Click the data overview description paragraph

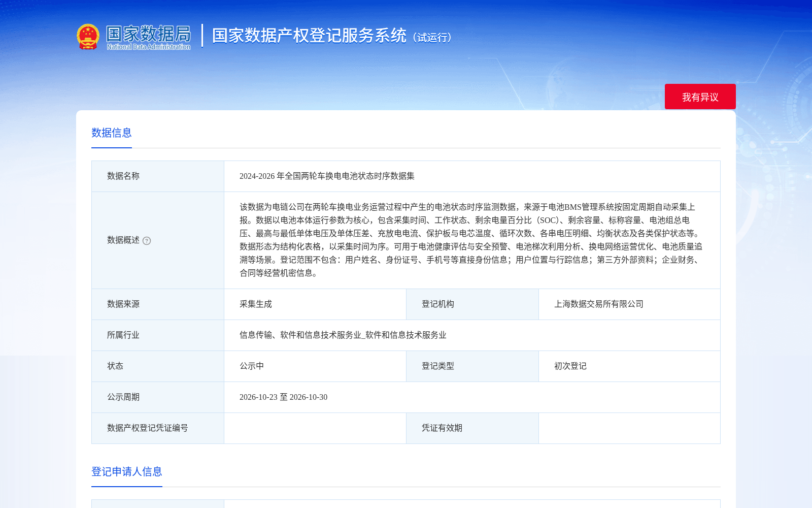pos(471,240)
